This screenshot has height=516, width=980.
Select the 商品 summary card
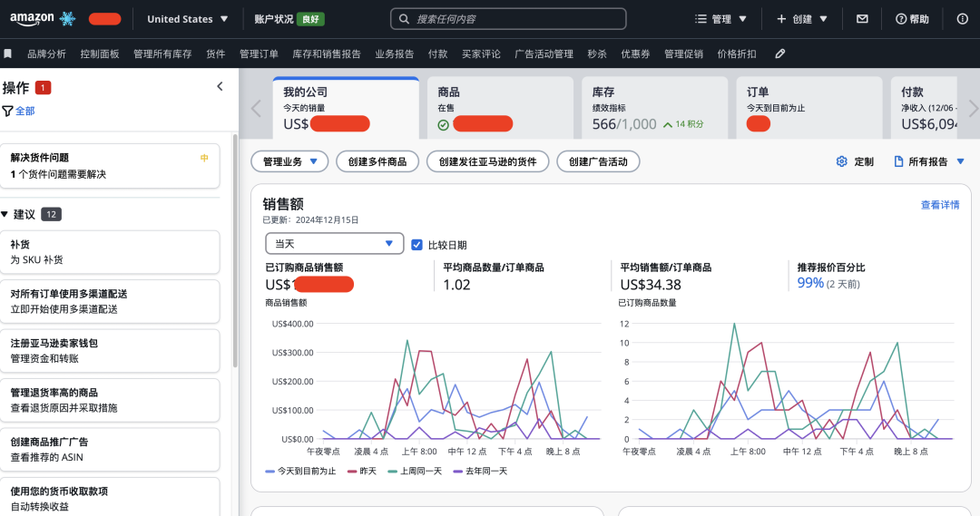click(x=500, y=108)
